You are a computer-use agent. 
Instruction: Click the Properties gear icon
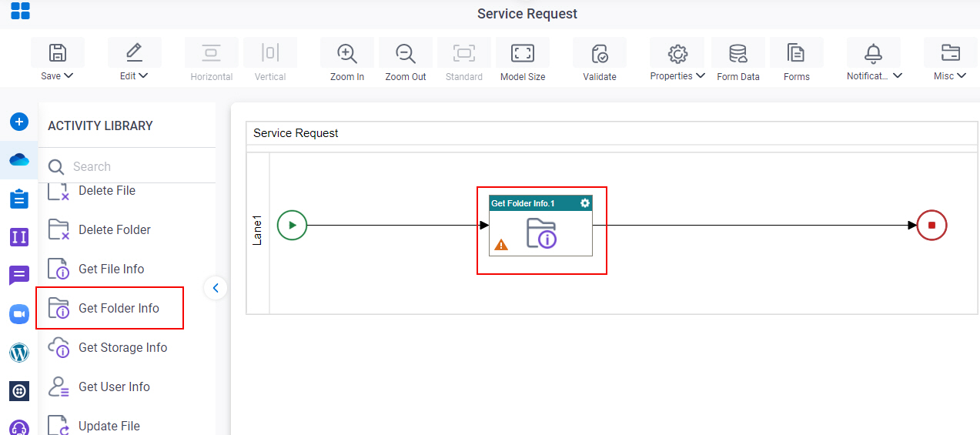click(x=677, y=53)
